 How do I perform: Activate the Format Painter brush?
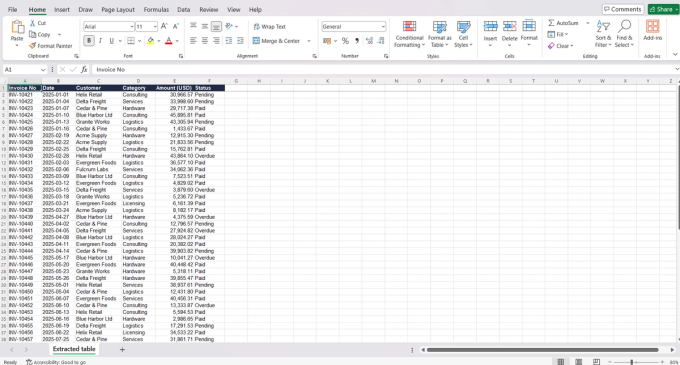tap(33, 46)
